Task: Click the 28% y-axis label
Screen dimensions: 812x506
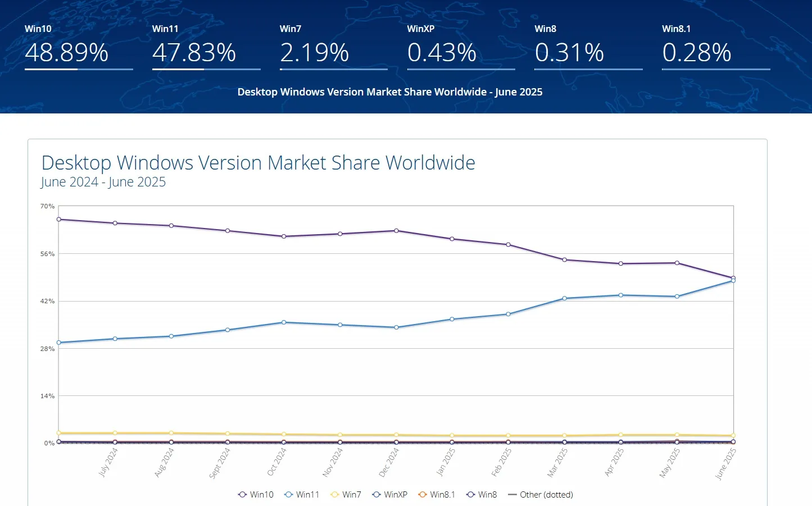Action: [47, 349]
